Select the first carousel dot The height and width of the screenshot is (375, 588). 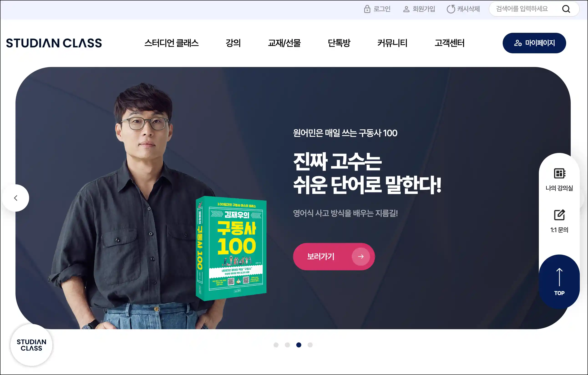pyautogui.click(x=276, y=345)
